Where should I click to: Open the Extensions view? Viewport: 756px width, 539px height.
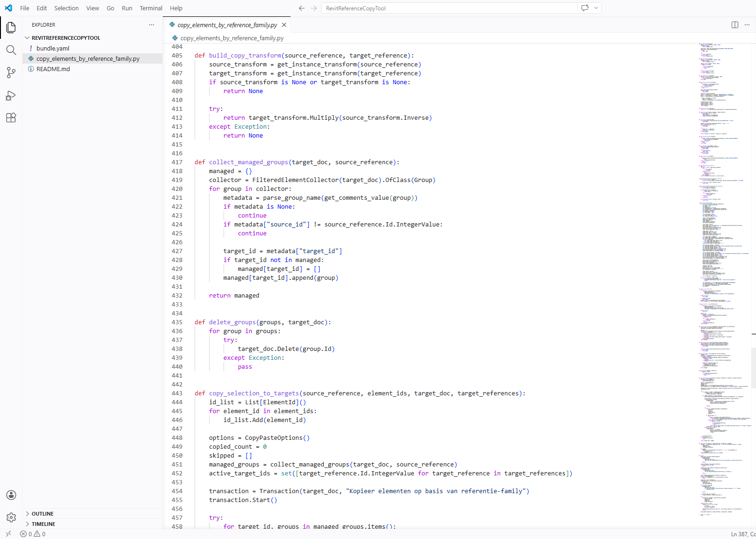click(11, 118)
